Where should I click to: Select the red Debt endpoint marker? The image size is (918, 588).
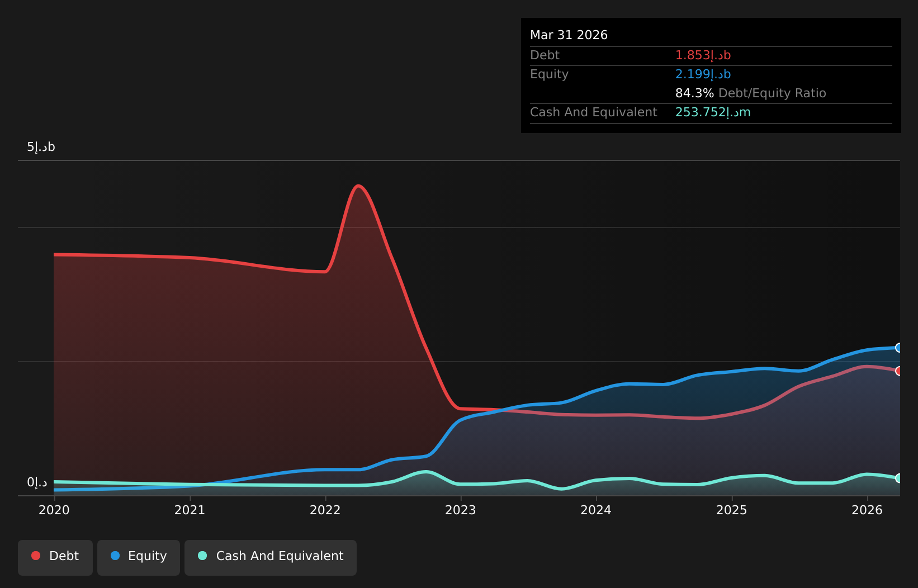coord(899,371)
